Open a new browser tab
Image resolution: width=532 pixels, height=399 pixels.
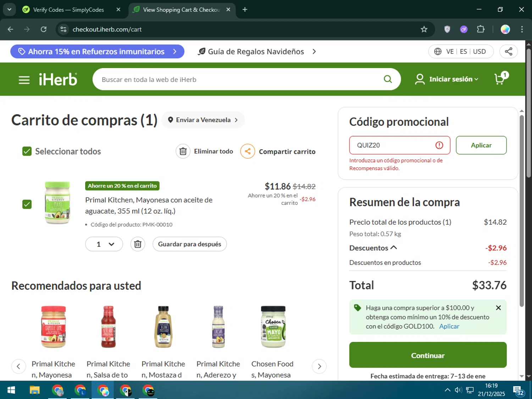coord(245,10)
